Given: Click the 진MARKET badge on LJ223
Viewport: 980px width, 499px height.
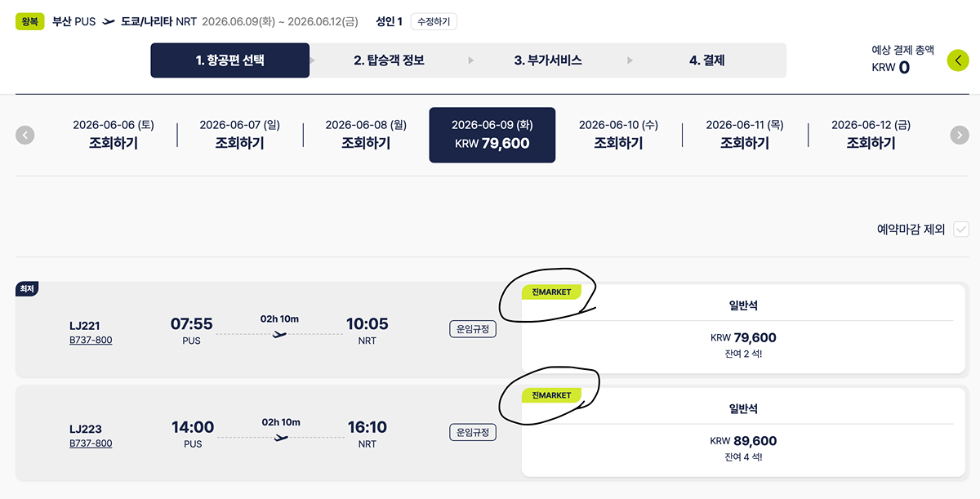Looking at the screenshot, I should 551,395.
